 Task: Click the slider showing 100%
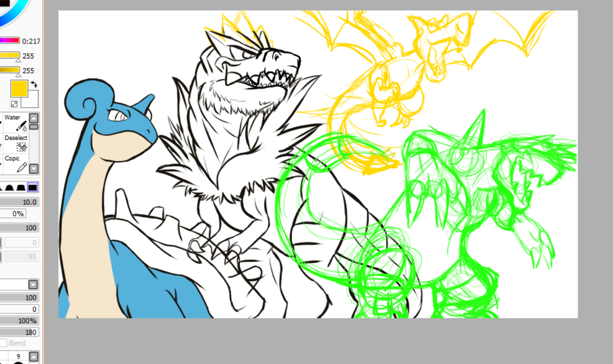click(x=19, y=320)
